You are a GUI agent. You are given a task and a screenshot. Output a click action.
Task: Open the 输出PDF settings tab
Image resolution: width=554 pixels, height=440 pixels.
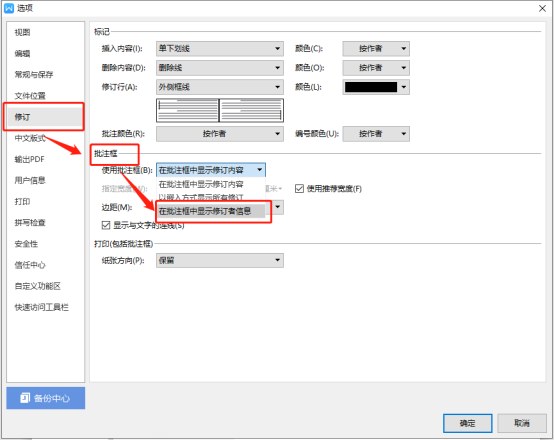click(30, 159)
